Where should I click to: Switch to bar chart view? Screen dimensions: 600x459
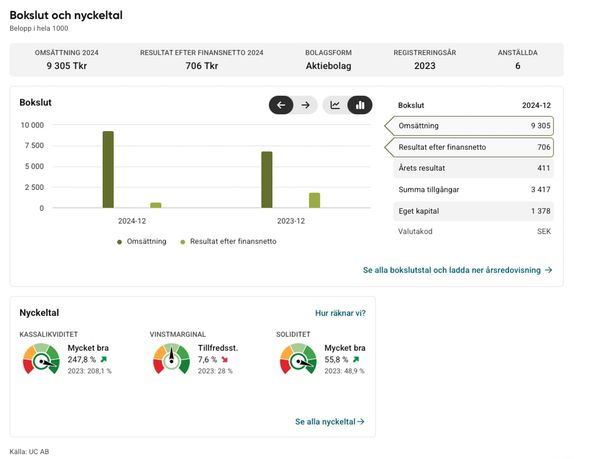pyautogui.click(x=359, y=105)
